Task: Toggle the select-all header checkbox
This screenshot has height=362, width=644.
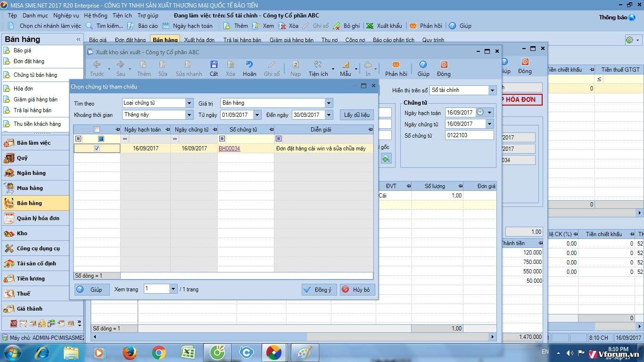Action: (97, 130)
